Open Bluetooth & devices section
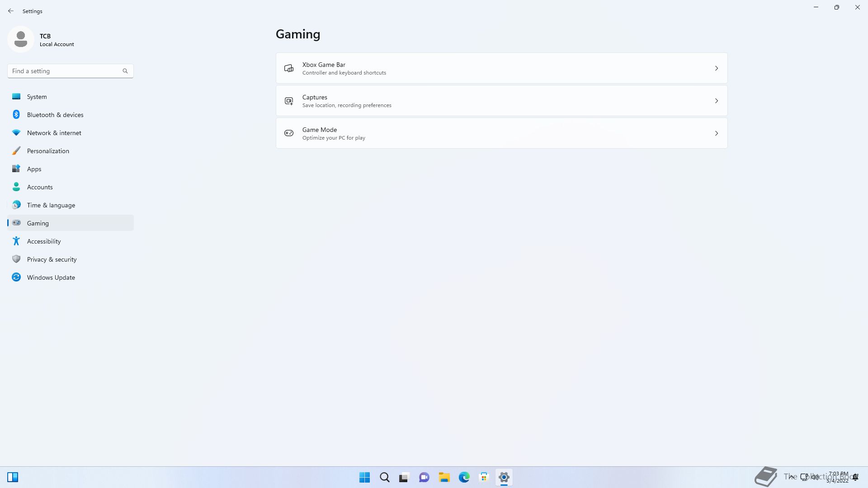The image size is (868, 488). click(x=71, y=115)
